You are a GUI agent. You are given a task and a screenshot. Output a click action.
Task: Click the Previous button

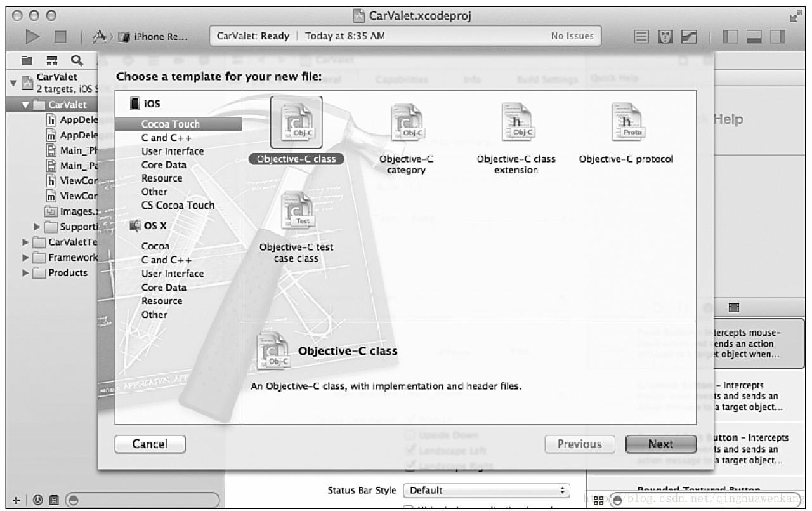580,444
